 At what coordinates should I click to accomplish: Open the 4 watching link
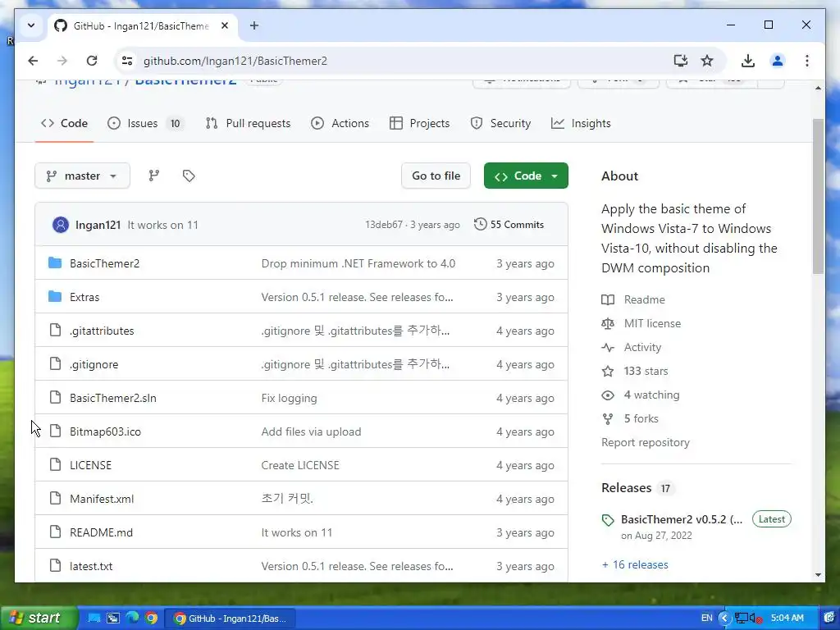pyautogui.click(x=640, y=395)
